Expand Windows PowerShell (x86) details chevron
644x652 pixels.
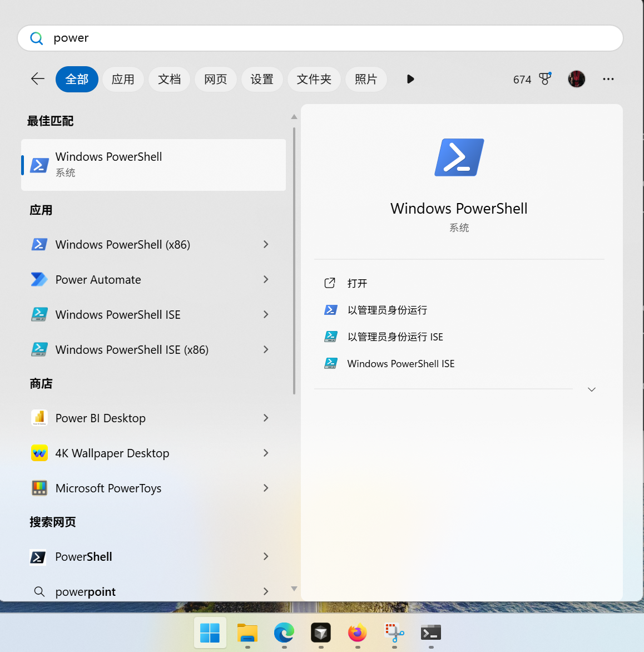(266, 244)
